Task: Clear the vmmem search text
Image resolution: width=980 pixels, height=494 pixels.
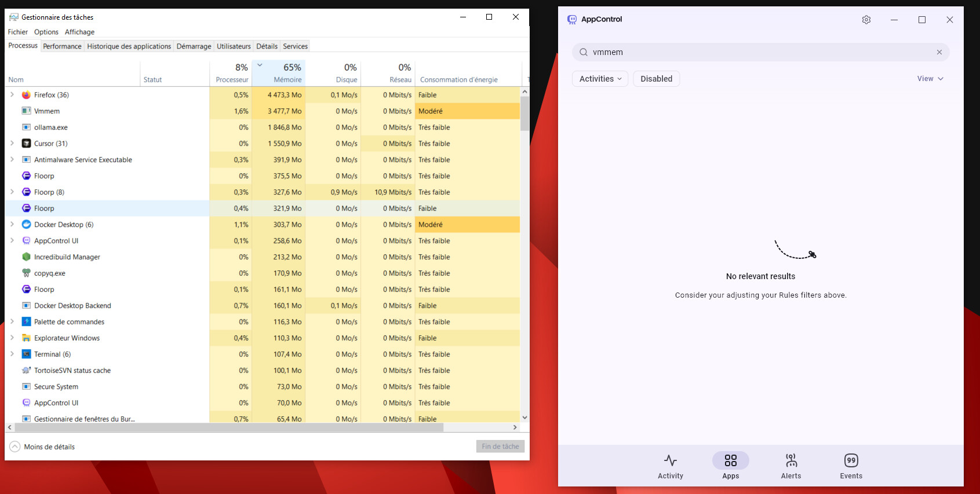Action: coord(939,52)
